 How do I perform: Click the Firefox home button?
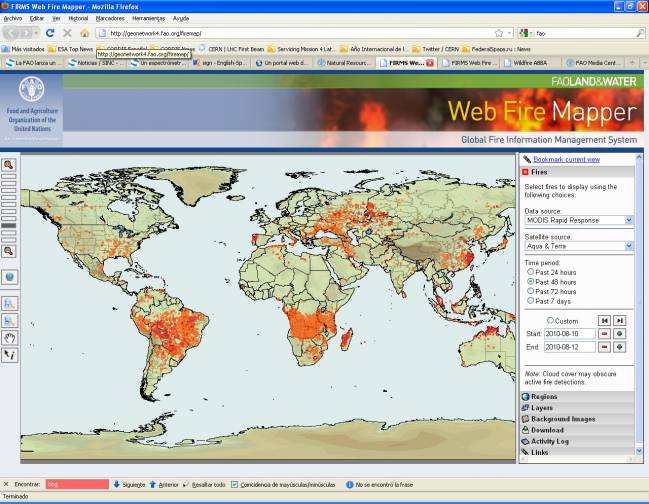tap(84, 33)
